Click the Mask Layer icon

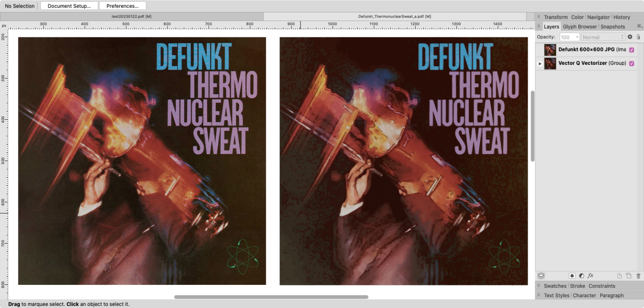(572, 276)
